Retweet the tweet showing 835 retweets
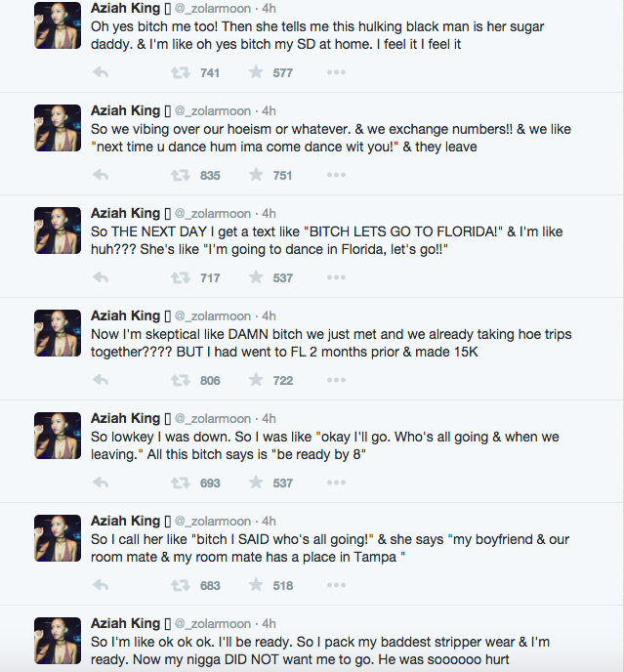The height and width of the screenshot is (672, 624). pos(181,175)
